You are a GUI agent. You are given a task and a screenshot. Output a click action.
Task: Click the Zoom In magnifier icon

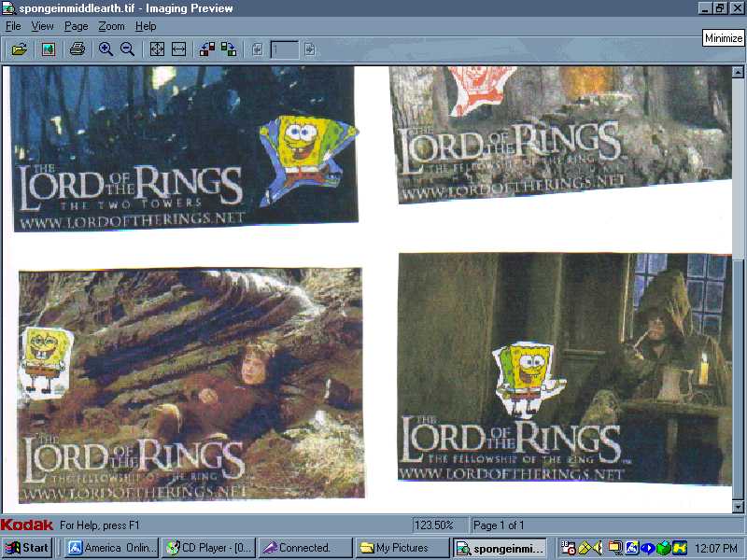(106, 49)
